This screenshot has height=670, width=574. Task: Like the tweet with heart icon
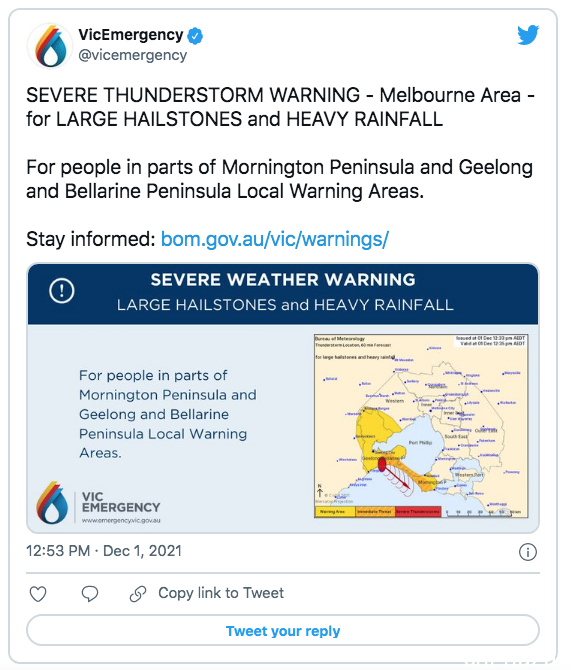[38, 594]
